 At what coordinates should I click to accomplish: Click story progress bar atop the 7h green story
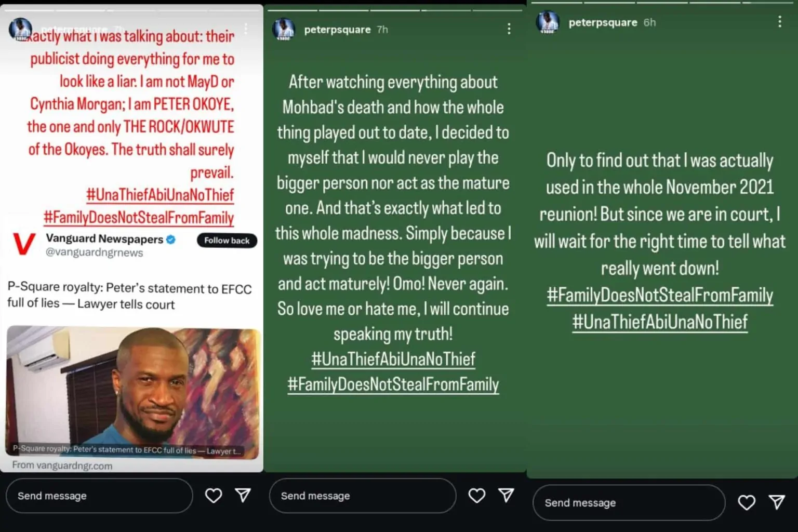pos(395,10)
